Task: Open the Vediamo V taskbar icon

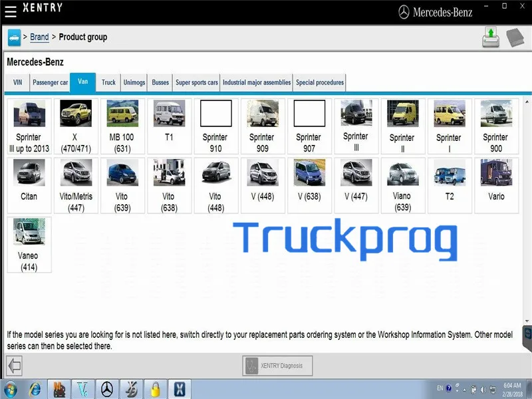Action: click(82, 390)
